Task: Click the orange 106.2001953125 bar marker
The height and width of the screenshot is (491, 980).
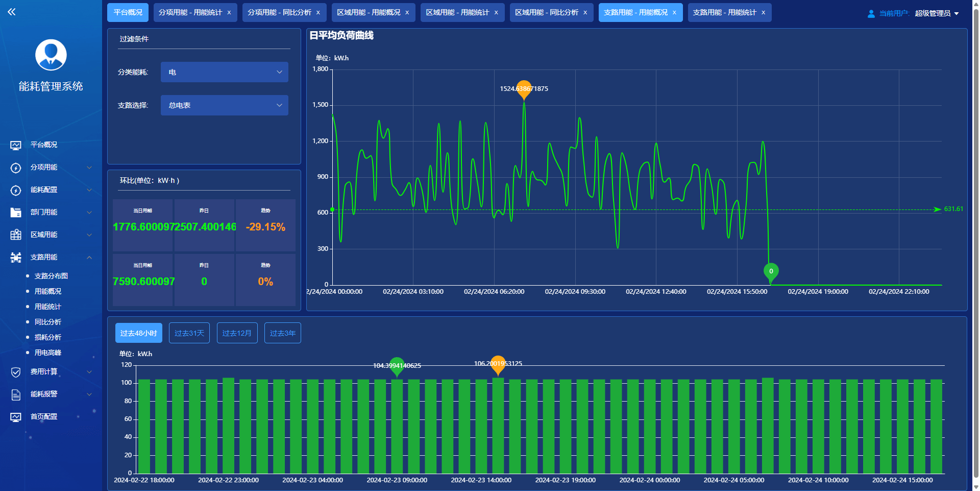Action: pos(498,365)
